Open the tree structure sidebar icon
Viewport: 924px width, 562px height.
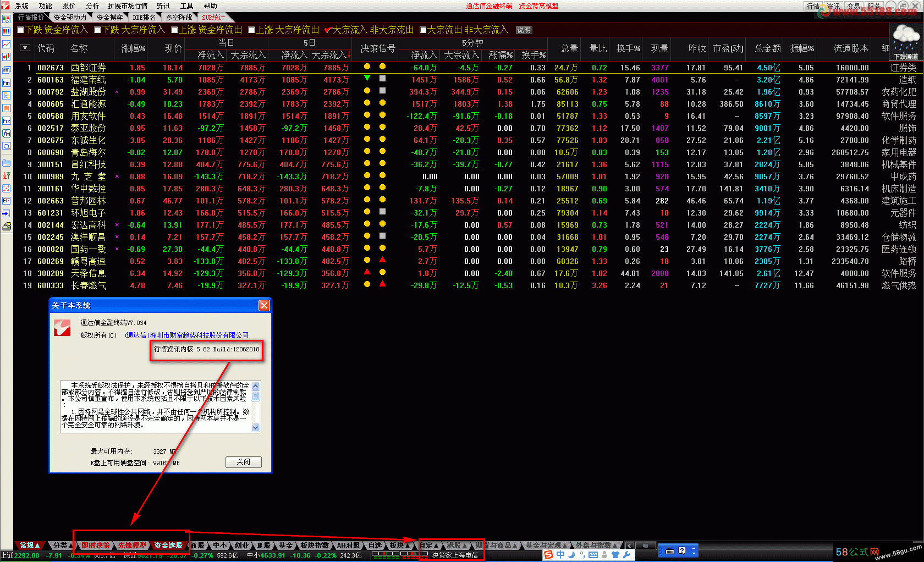pyautogui.click(x=7, y=96)
